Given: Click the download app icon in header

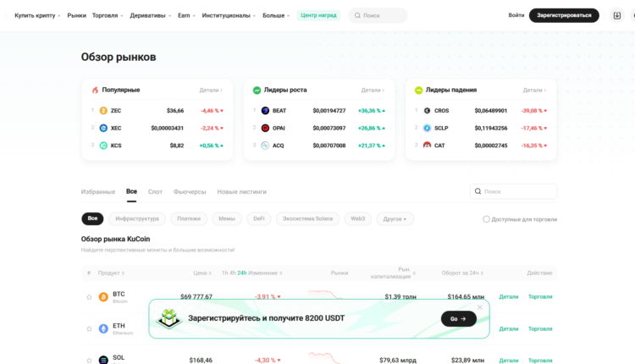Looking at the screenshot, I should click(x=616, y=15).
